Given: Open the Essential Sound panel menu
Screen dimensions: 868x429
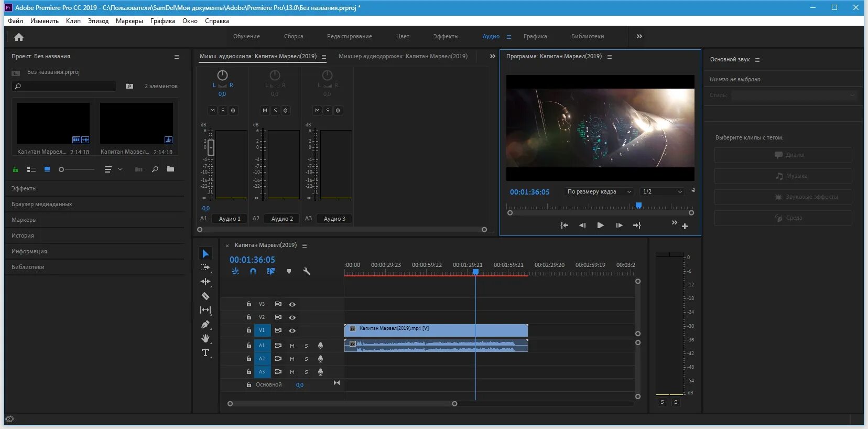Looking at the screenshot, I should 757,60.
